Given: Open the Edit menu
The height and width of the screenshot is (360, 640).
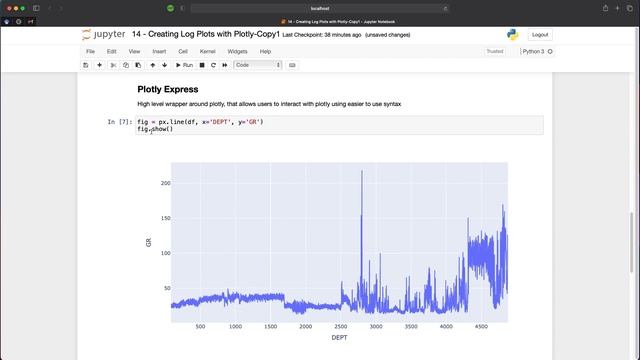Looking at the screenshot, I should [111, 51].
